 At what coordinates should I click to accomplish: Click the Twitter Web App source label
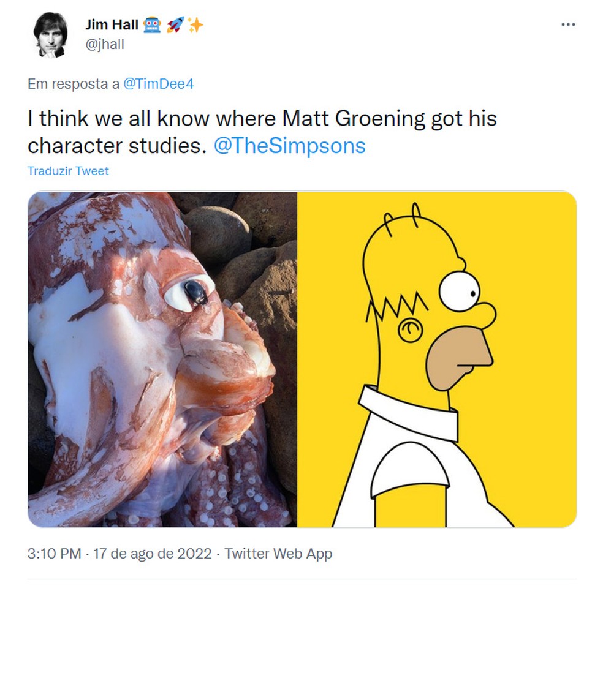tap(278, 554)
